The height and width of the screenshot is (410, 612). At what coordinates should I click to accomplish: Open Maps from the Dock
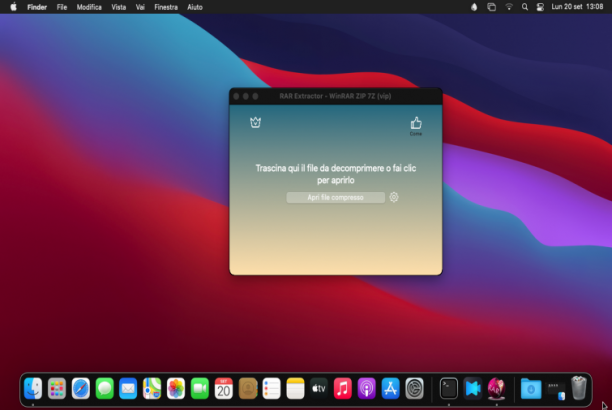tap(152, 389)
